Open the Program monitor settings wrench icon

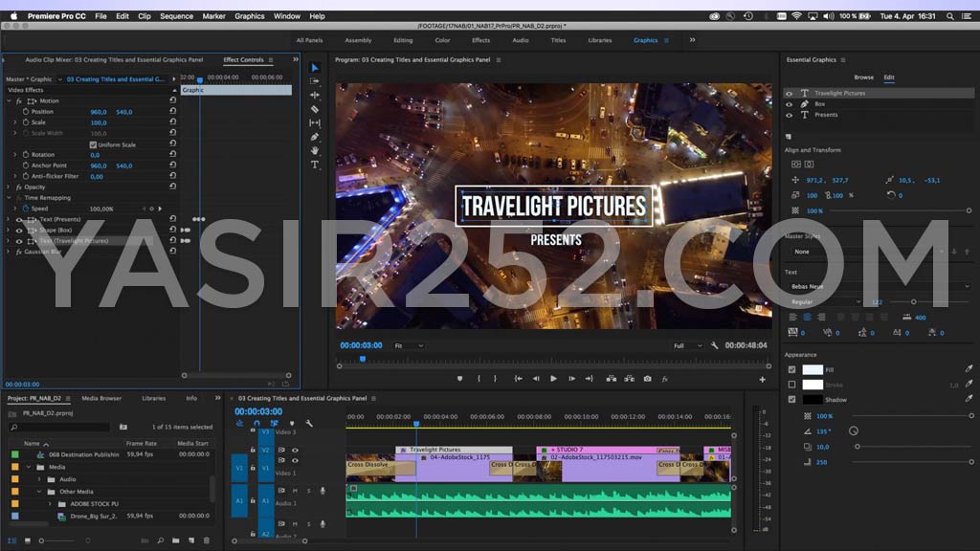tap(714, 344)
